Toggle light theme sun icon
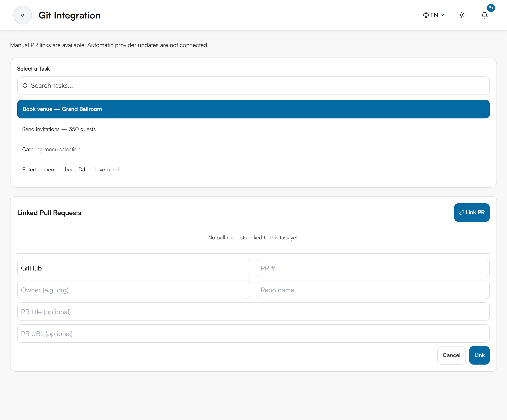This screenshot has height=420, width=507. [x=461, y=15]
